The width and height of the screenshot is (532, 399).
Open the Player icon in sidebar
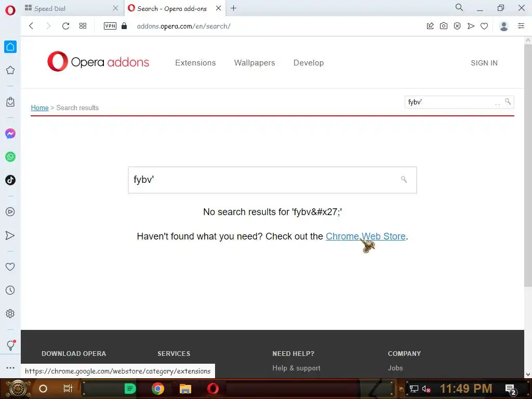[10, 212]
